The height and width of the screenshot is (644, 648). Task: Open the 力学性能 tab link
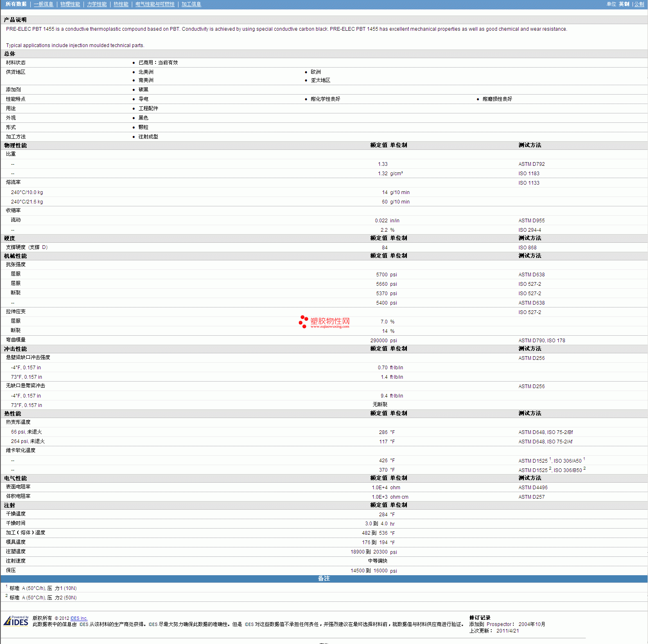(x=97, y=4)
